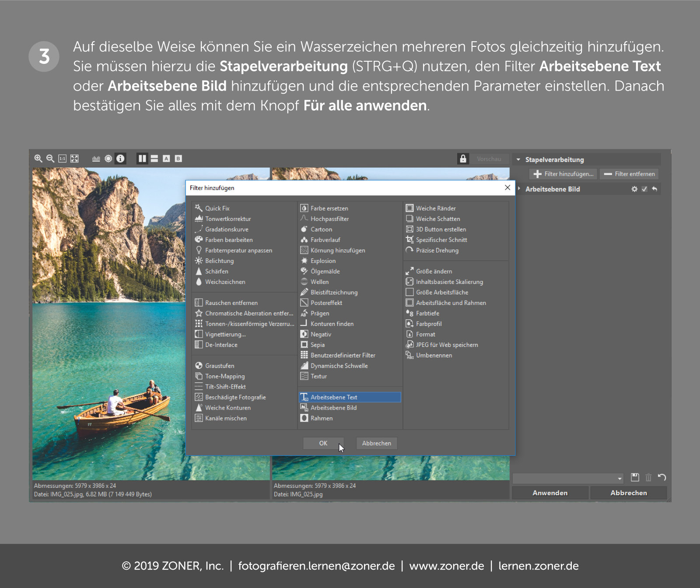Open the preset dropdown above Anwenden
The width and height of the screenshot is (700, 588).
(568, 478)
